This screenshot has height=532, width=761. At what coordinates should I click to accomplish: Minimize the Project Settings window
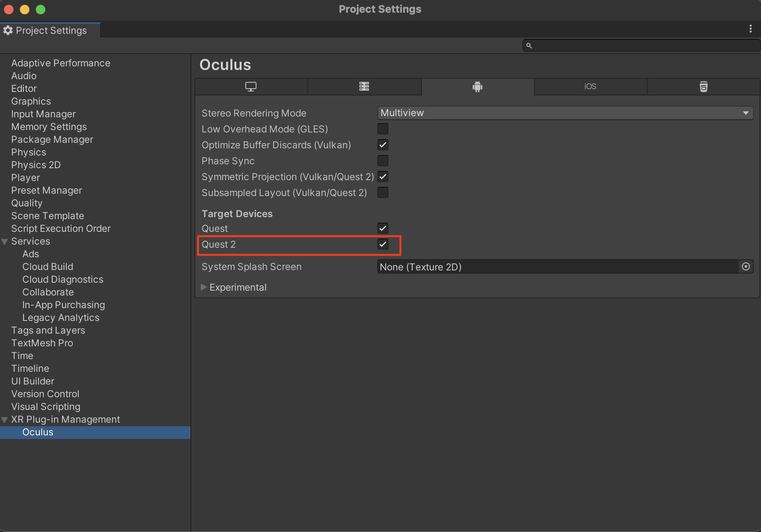25,9
